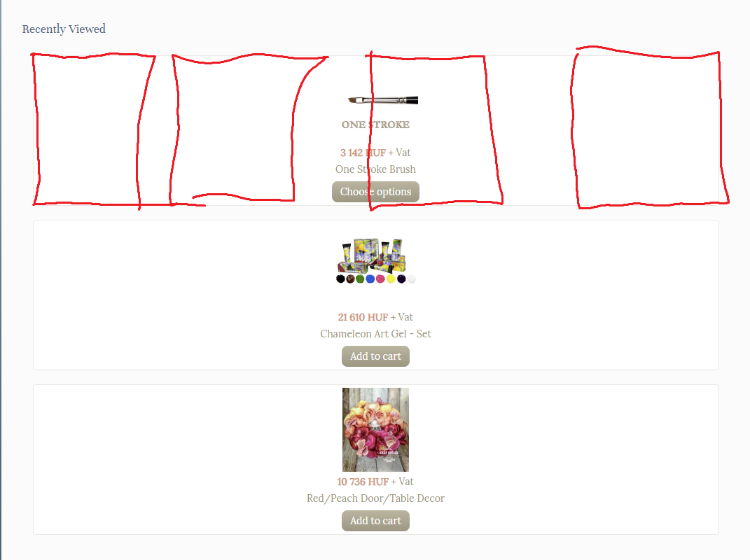Image resolution: width=750 pixels, height=560 pixels.
Task: Click the ONE STROKE logo text
Action: pyautogui.click(x=375, y=125)
